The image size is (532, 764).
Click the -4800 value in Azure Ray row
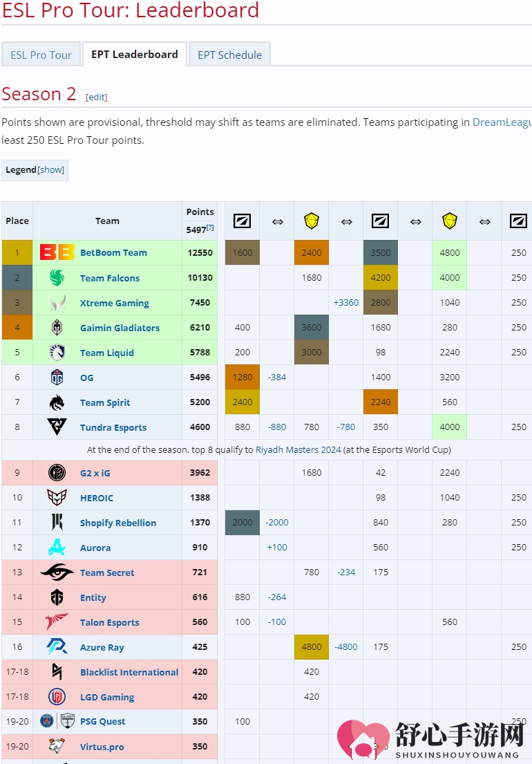click(x=346, y=646)
